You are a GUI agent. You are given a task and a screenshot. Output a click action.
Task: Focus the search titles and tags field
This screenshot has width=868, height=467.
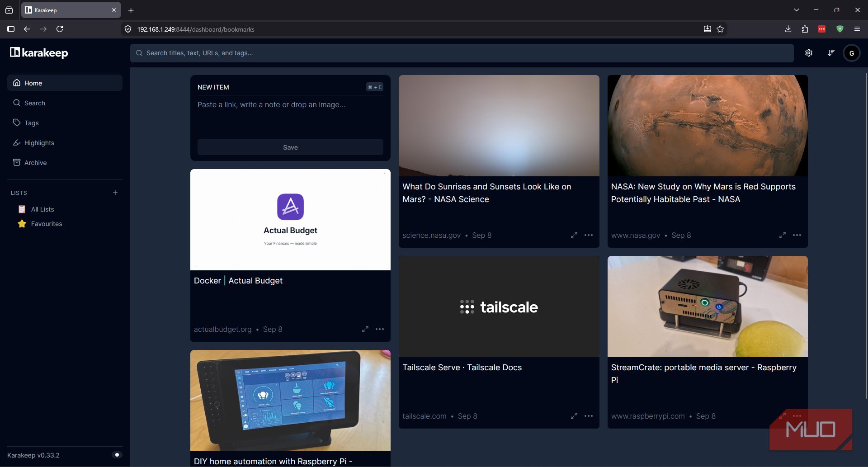coord(462,53)
